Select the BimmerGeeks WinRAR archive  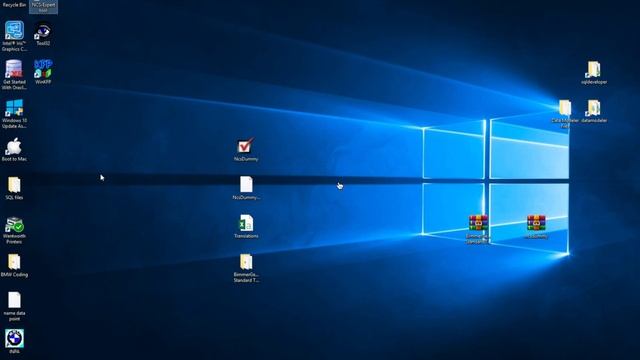(478, 229)
